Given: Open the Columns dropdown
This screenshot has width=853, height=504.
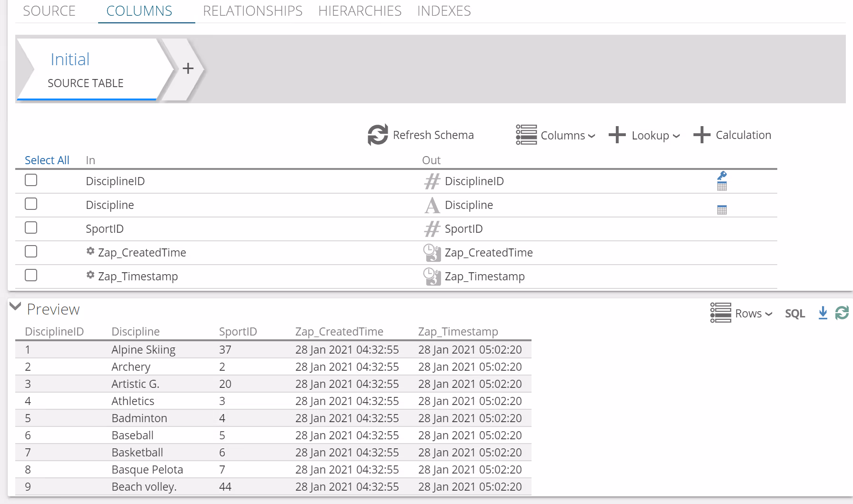Looking at the screenshot, I should point(556,135).
